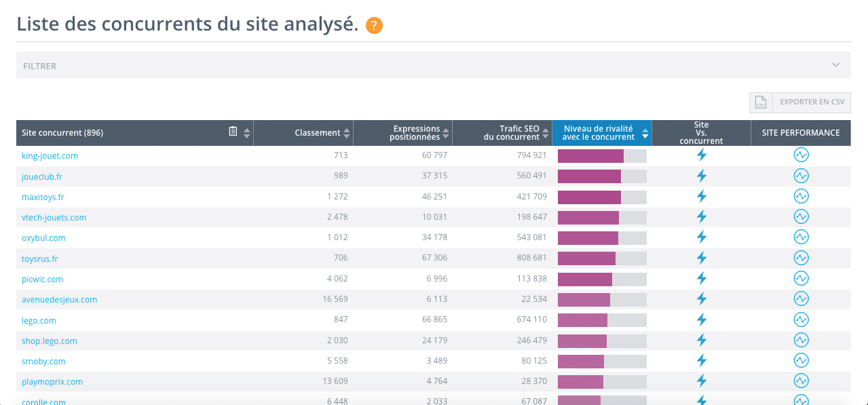868x405 pixels.
Task: Click the EXPORTER EN CSV button
Action: pos(800,102)
